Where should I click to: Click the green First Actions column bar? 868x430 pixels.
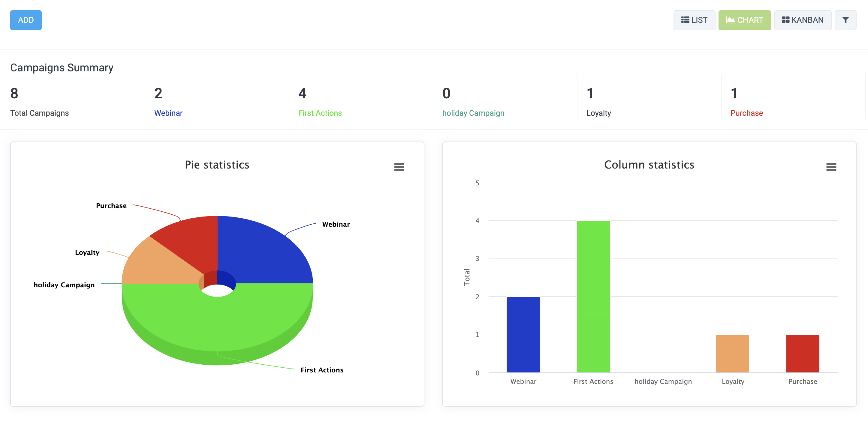tap(593, 296)
